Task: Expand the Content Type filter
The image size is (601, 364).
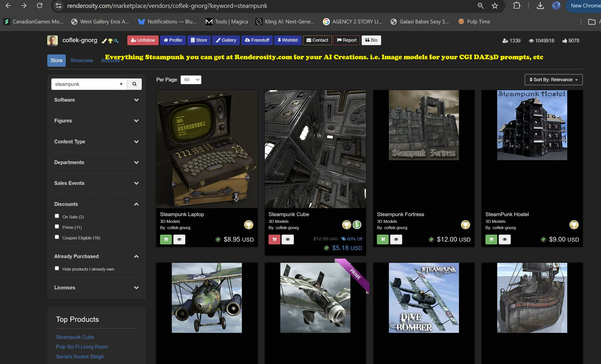Action: point(96,142)
